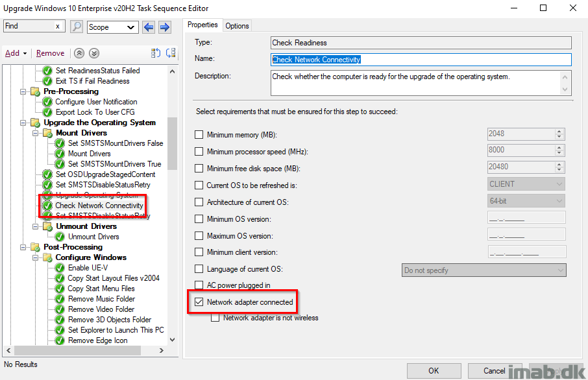Viewport: 588px width, 380px height.
Task: Click the search magnifier icon
Action: point(77,27)
